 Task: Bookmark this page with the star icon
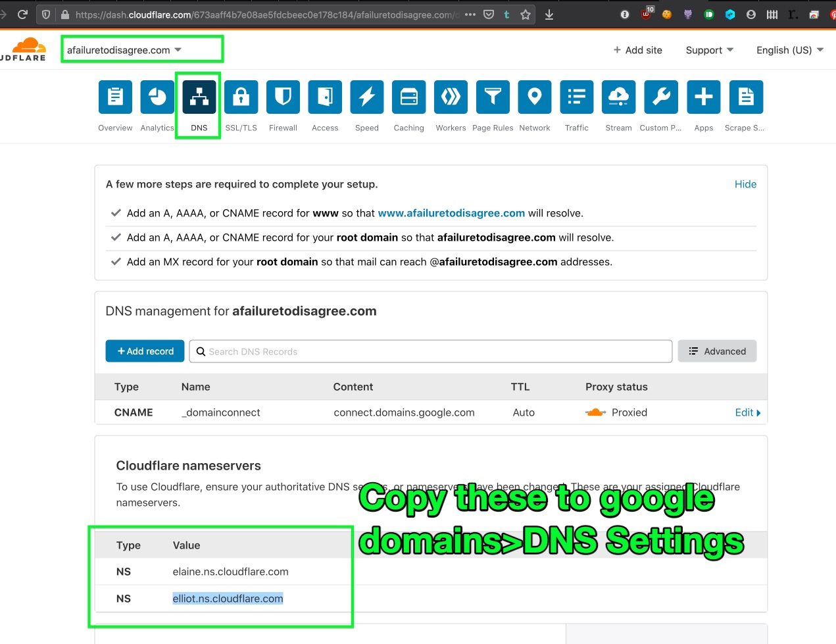point(526,14)
